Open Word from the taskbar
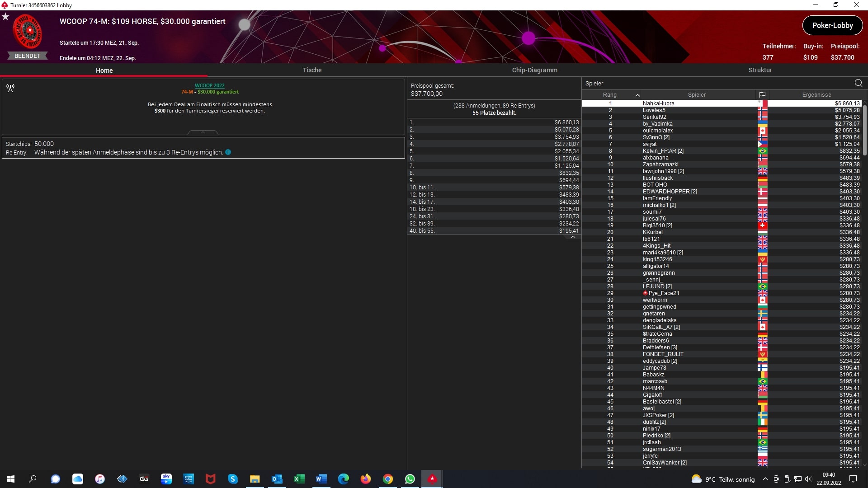The width and height of the screenshot is (868, 488). point(321,479)
